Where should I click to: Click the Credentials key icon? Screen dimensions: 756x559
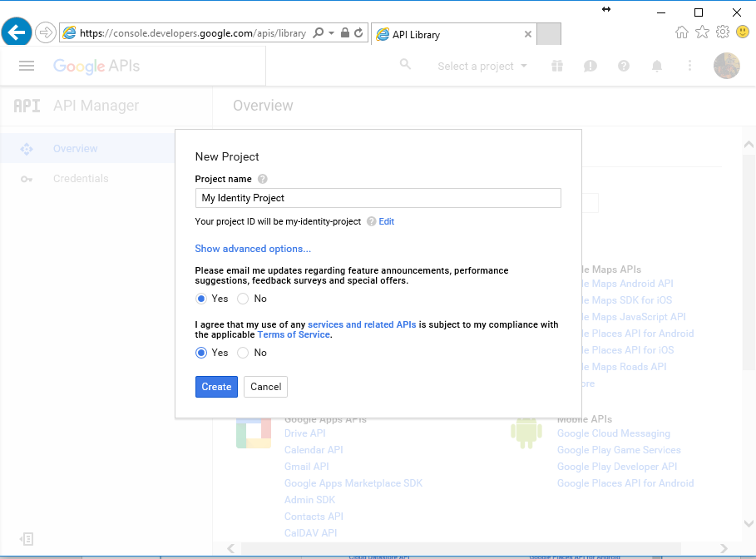27,180
